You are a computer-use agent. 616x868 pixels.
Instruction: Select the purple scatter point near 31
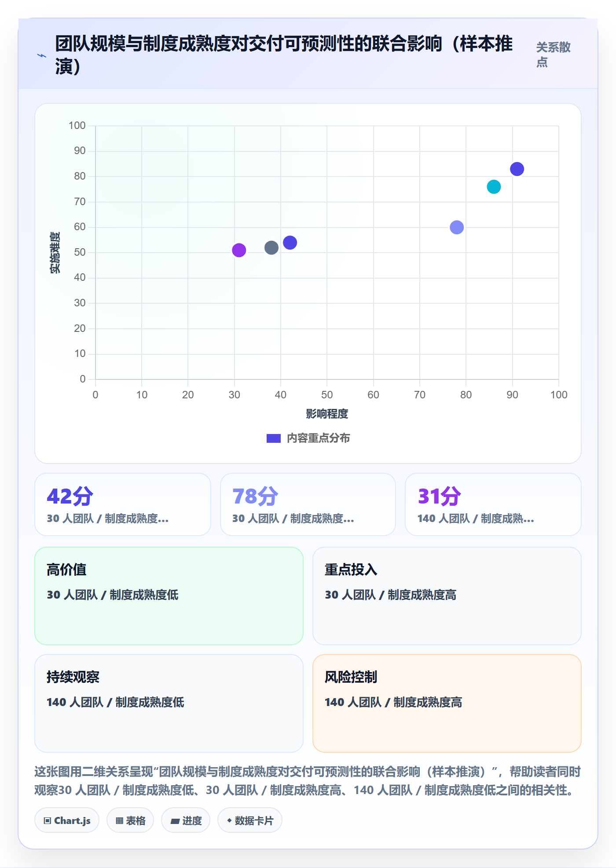[x=239, y=250]
